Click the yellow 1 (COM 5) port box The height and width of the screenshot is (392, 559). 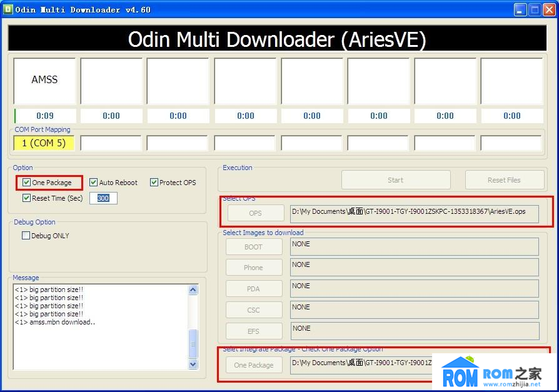click(x=44, y=143)
